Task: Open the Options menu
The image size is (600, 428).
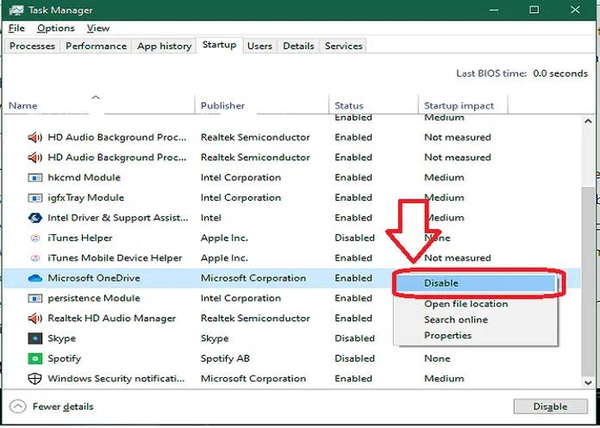Action: [x=56, y=28]
